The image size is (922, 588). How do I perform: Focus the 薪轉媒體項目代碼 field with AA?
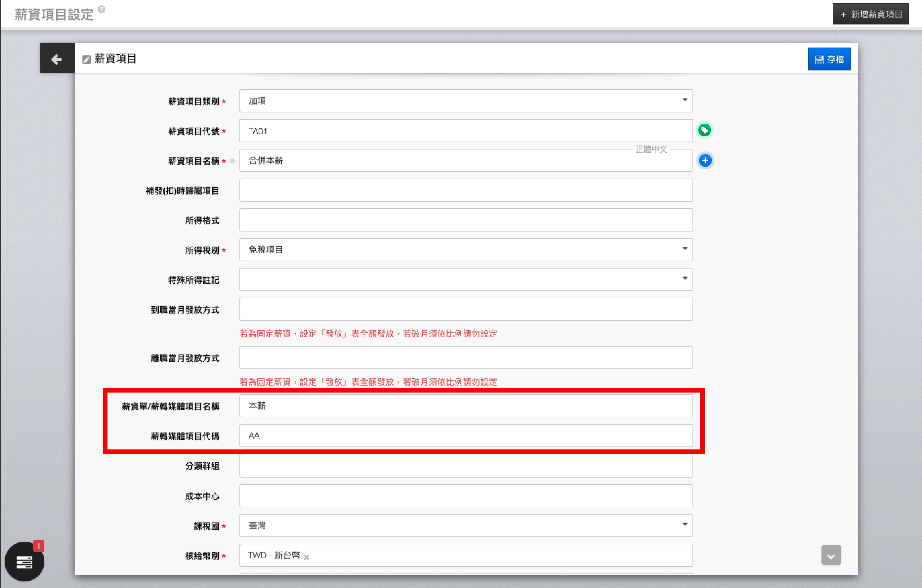coord(466,436)
